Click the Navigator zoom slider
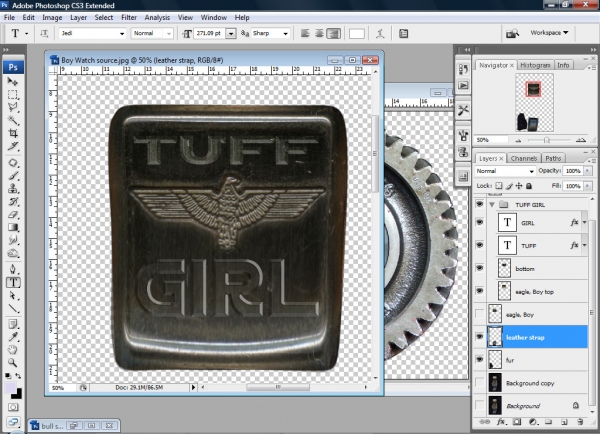Viewport: 600px width, 434px height. pos(547,140)
